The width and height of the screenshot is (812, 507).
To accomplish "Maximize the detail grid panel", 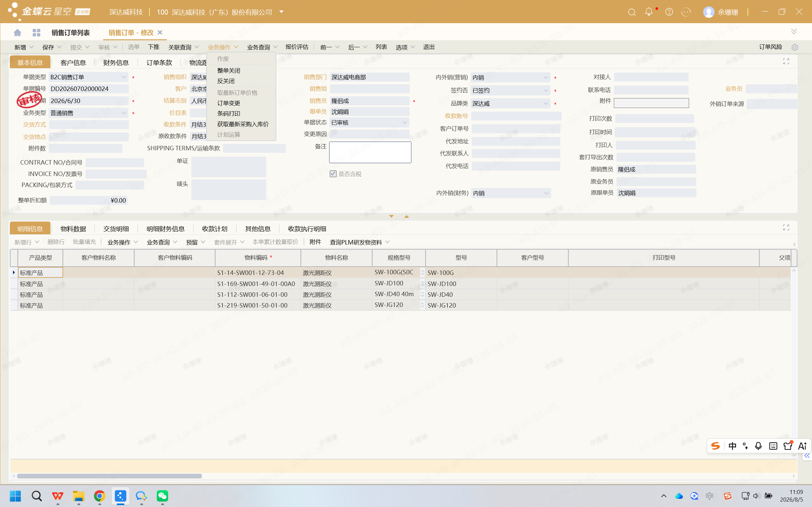I will [786, 228].
